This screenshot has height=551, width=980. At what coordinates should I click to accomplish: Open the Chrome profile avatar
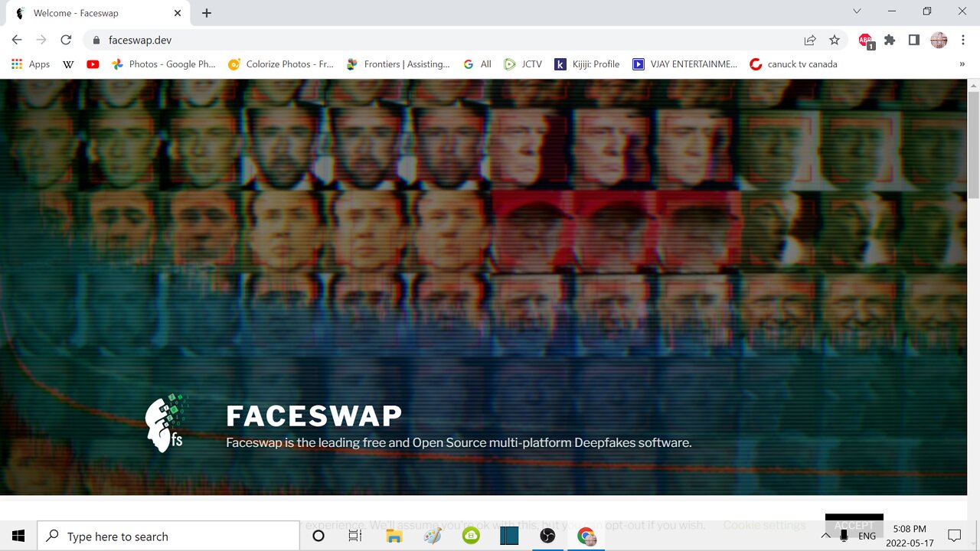[939, 40]
